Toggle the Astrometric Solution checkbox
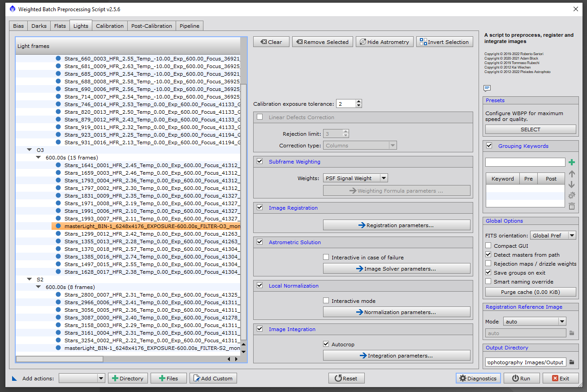The height and width of the screenshot is (392, 587). coord(260,242)
